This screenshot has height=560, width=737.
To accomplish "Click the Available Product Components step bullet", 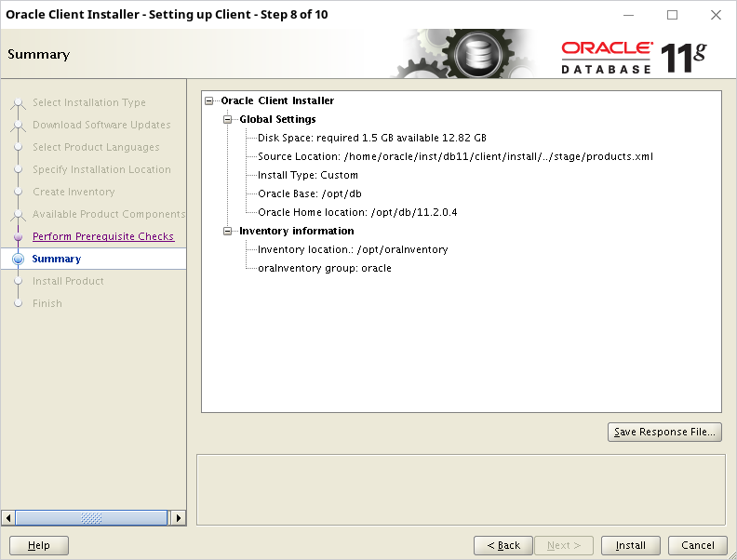I will [18, 214].
